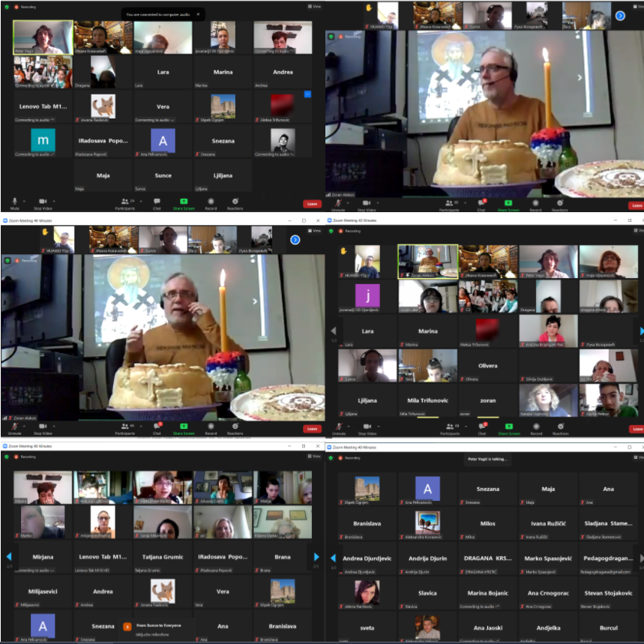Previous page arrow beside Andrea Djurdjevic tile

click(x=333, y=558)
